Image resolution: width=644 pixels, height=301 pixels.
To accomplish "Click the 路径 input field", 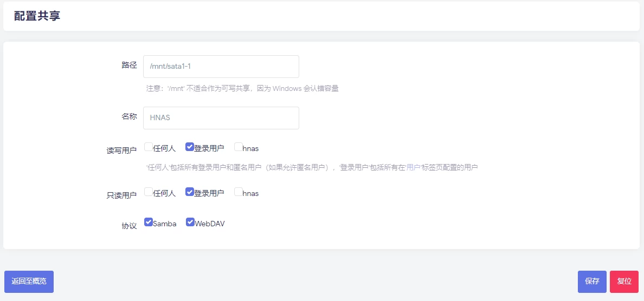I will (221, 67).
